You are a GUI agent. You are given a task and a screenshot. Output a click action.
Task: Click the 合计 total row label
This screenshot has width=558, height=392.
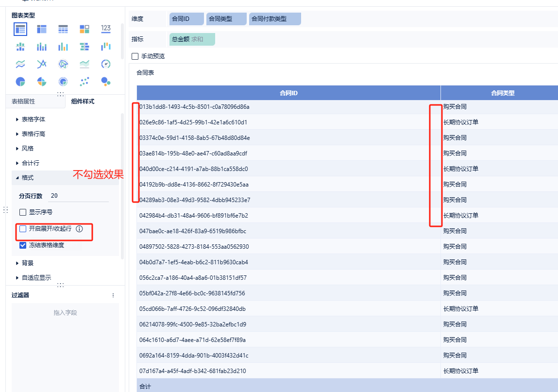[x=145, y=386]
